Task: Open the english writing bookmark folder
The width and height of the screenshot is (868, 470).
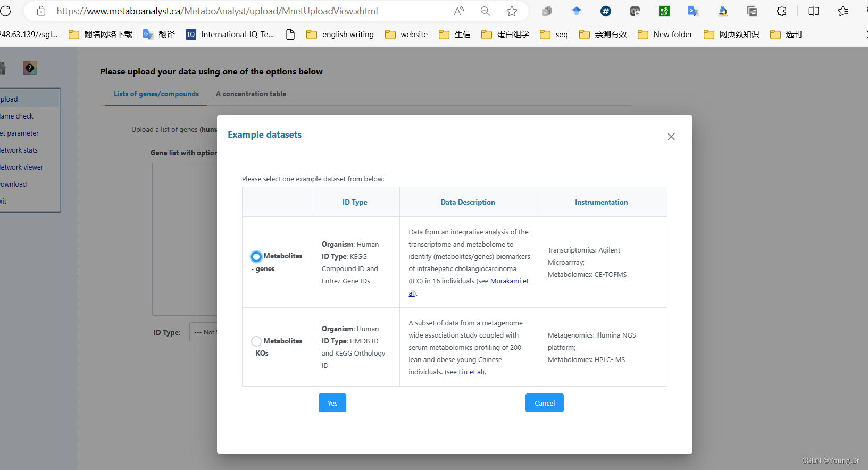Action: 340,35
